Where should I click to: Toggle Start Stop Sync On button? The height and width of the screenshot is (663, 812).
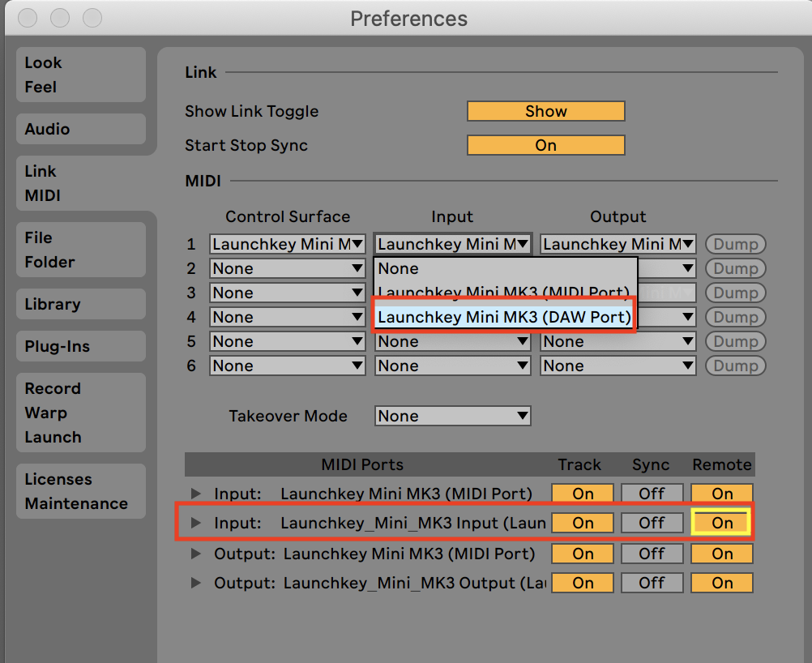point(546,145)
